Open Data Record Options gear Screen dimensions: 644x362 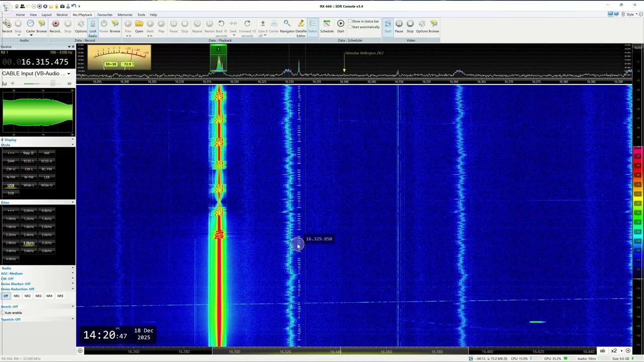point(80,26)
